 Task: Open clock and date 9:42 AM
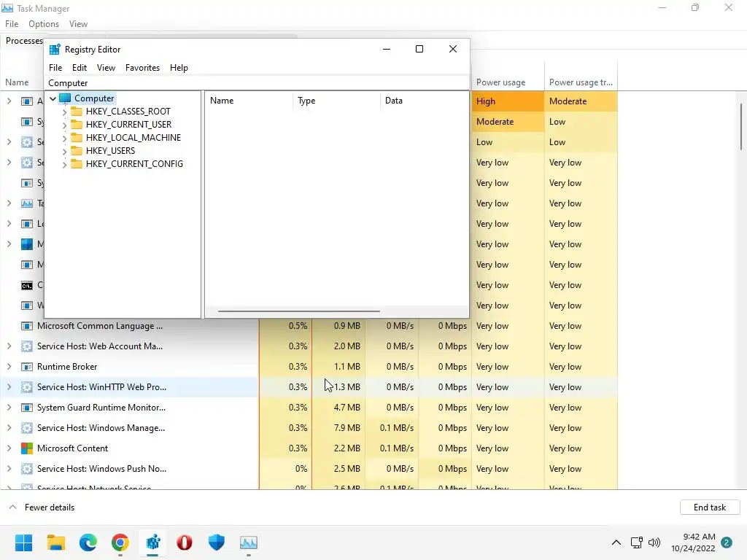point(693,542)
